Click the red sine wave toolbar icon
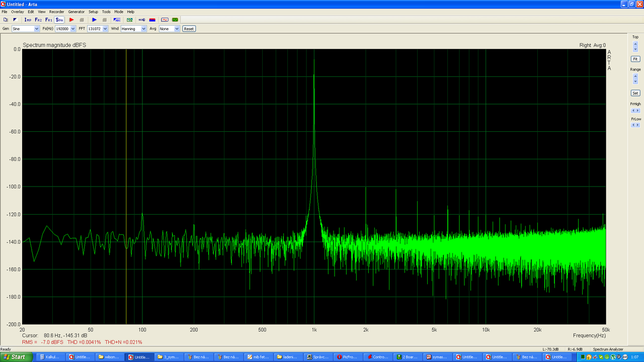 pos(164,20)
